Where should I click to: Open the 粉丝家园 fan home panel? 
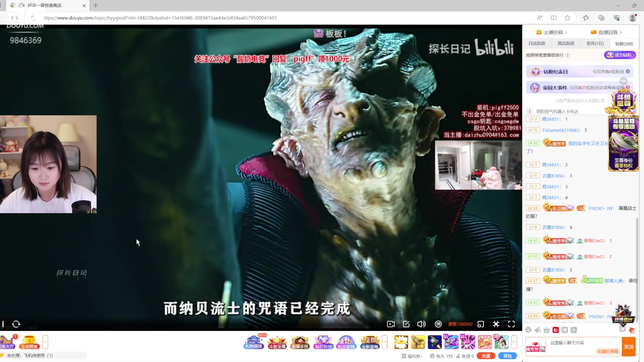(346, 343)
